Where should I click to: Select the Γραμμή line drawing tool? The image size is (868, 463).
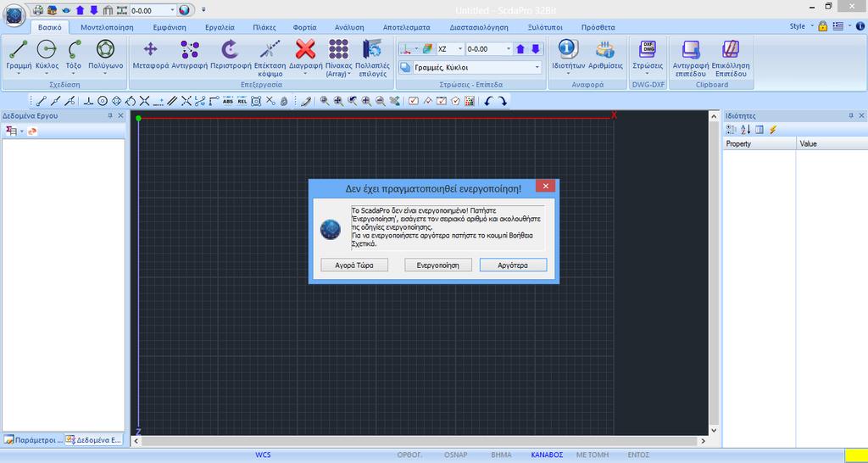click(19, 55)
